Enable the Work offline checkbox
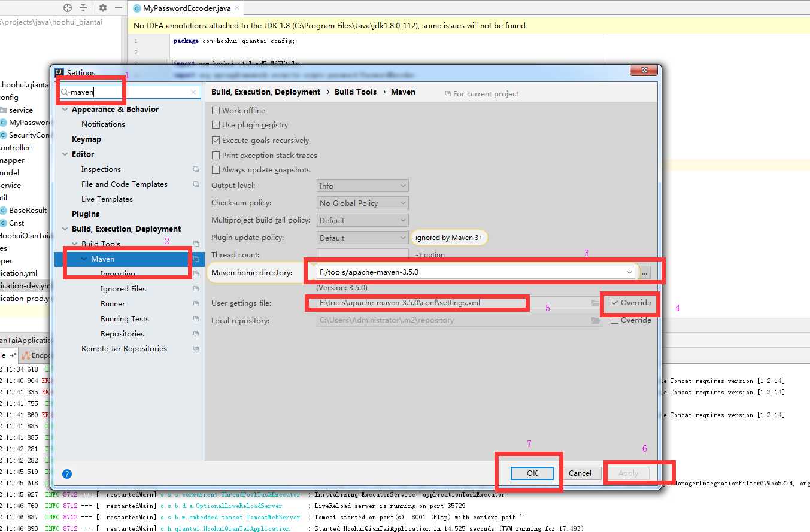The height and width of the screenshot is (532, 810). pos(216,110)
